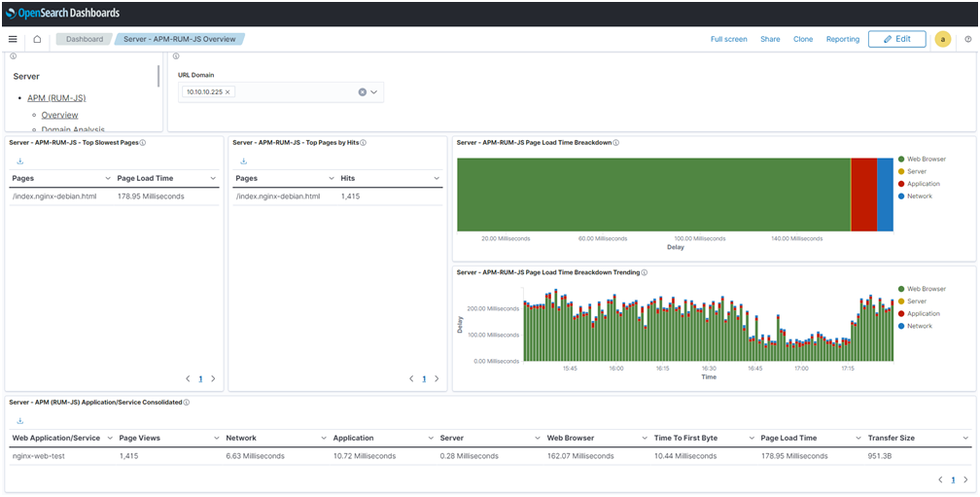Image resolution: width=980 pixels, height=497 pixels.
Task: Click blue Network segment in Breakdown chart
Action: point(885,195)
